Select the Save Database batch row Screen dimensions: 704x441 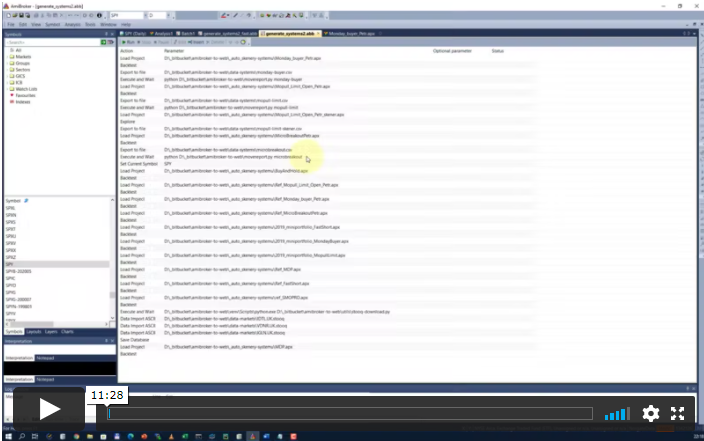(328, 340)
